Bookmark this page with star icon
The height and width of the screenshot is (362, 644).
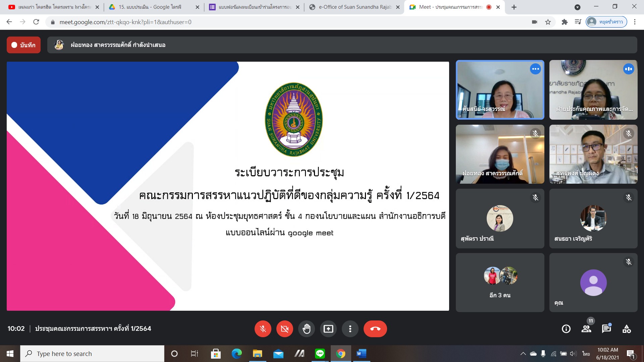[x=548, y=22]
